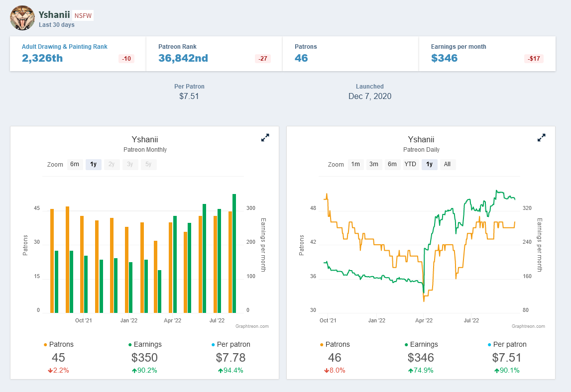Image resolution: width=571 pixels, height=392 pixels.
Task: Select disabled 2y zoom on monthly chart
Action: click(112, 164)
